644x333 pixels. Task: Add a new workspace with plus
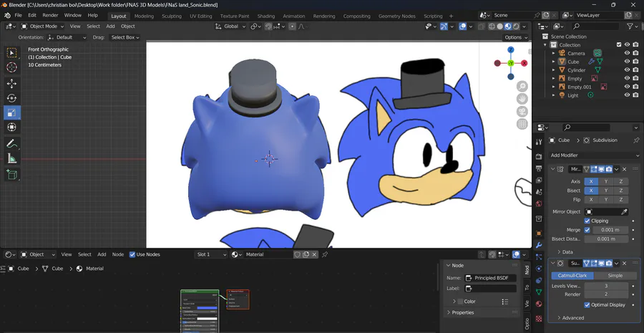coord(451,16)
